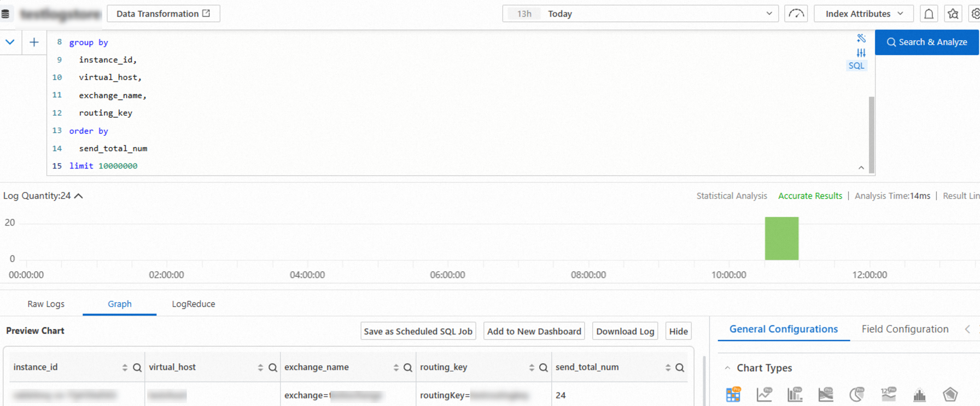Viewport: 980px width, 406px height.
Task: Select the histogram chart type
Action: click(x=919, y=394)
